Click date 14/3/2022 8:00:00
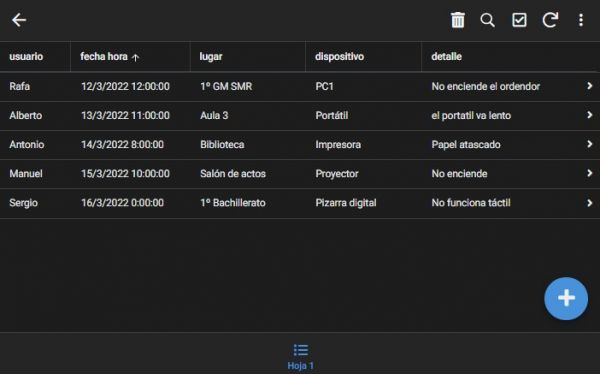The height and width of the screenshot is (374, 600). tap(122, 145)
